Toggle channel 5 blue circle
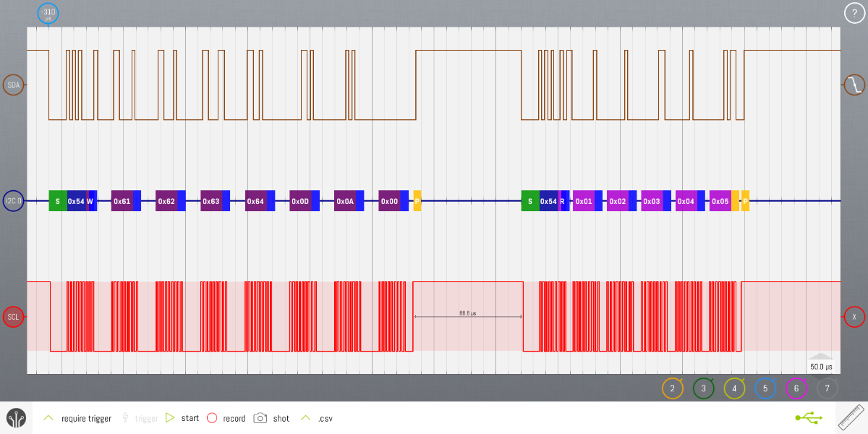The width and height of the screenshot is (868, 434). point(765,388)
